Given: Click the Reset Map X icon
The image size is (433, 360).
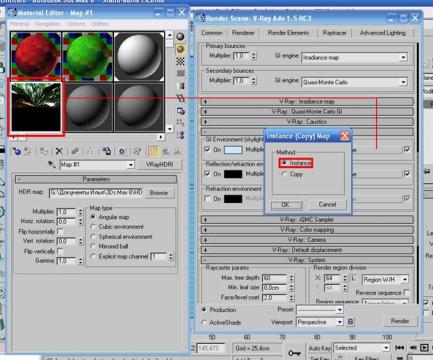Looking at the screenshot, I should click(x=59, y=152).
